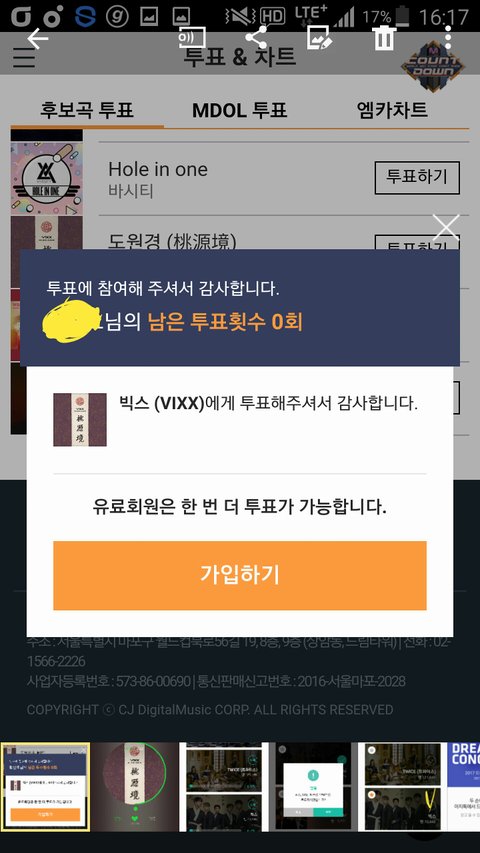Screen dimensions: 480x853
Task: Tap the orange 가입하기 button
Action: pos(239,575)
